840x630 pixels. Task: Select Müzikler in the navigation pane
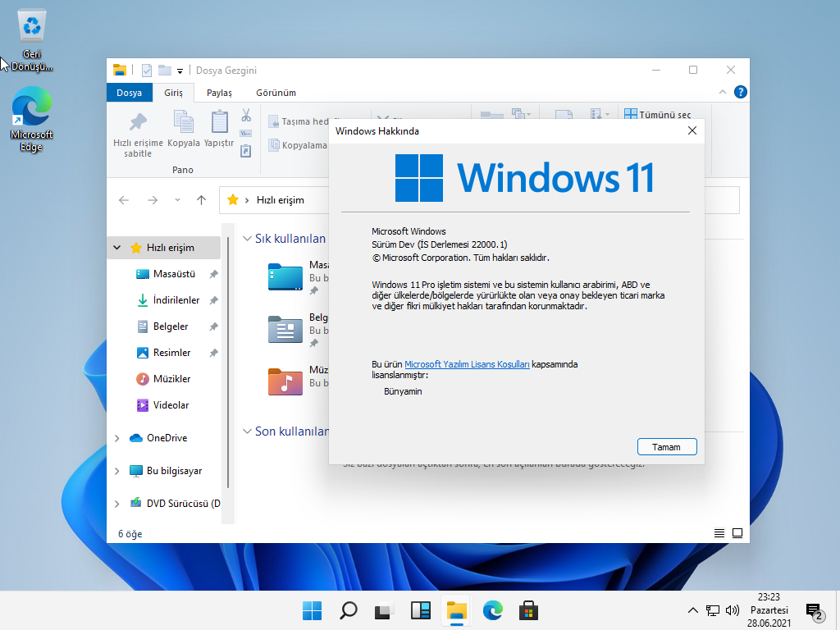171,379
